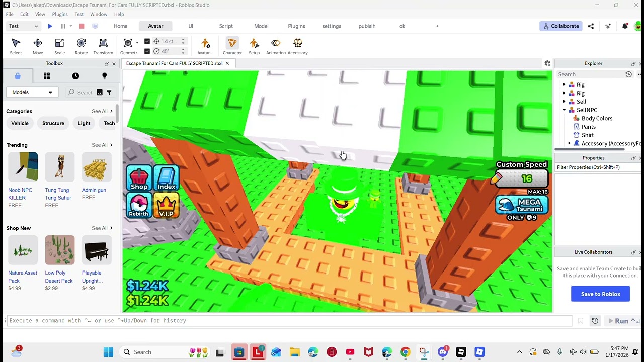Toggle the rotate snapping 45° checkbox
This screenshot has width=644, height=362.
(x=147, y=51)
